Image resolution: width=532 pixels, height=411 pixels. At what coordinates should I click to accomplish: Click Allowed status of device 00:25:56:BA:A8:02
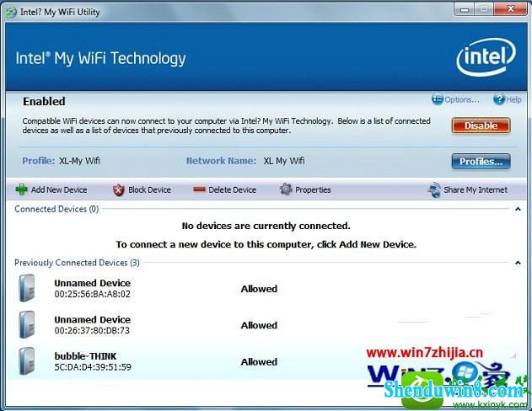coord(259,289)
